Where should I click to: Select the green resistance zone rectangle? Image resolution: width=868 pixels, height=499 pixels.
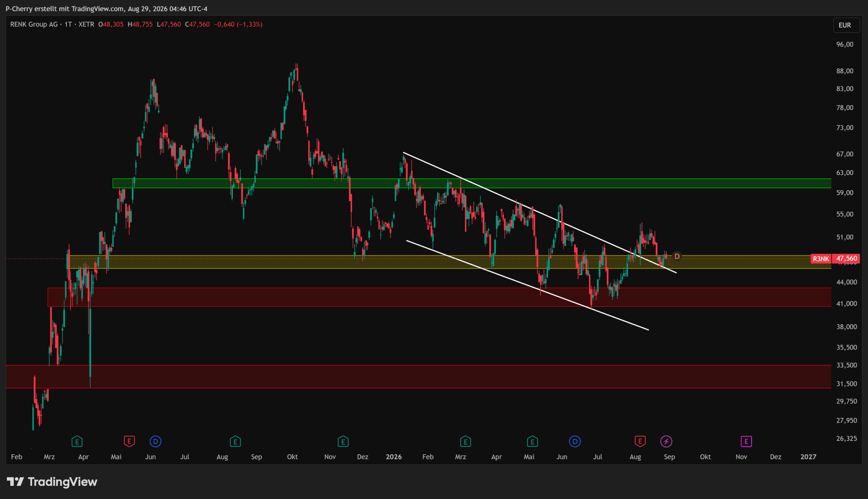[472, 183]
